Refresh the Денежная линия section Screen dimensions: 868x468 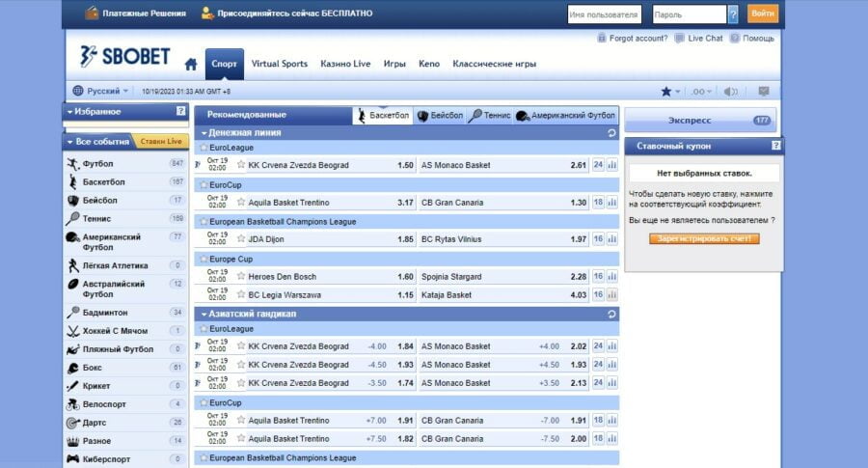point(611,133)
